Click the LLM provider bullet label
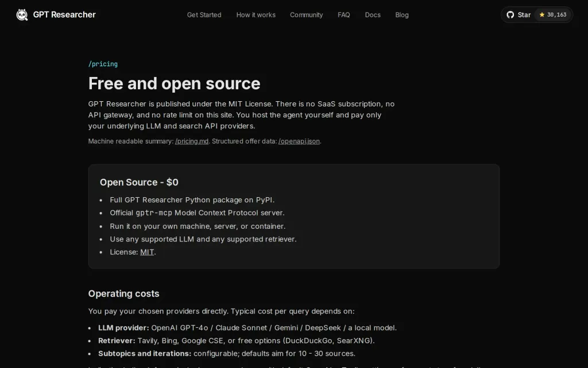This screenshot has height=368, width=588. (123, 328)
